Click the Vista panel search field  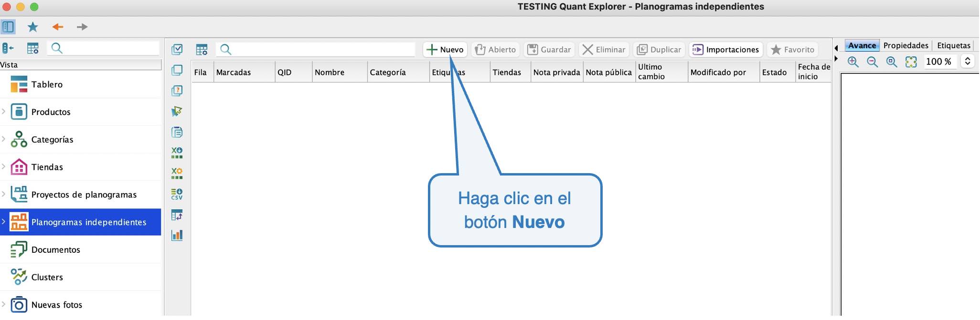click(x=104, y=48)
